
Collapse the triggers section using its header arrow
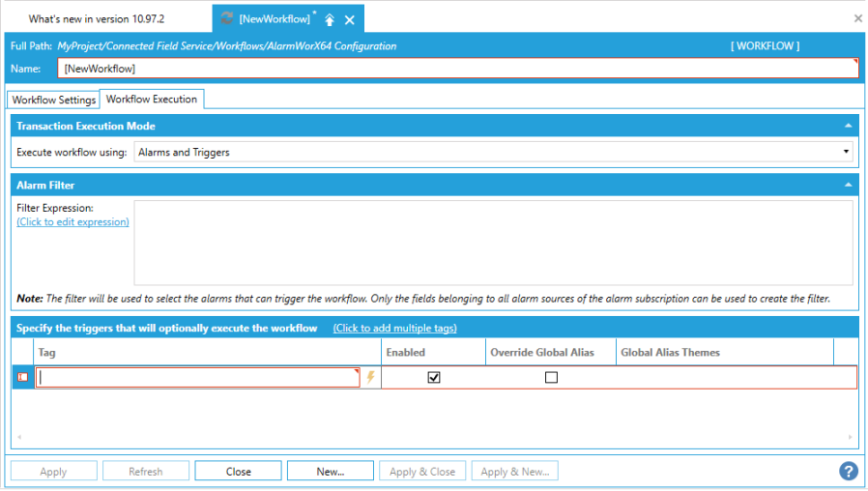tap(848, 329)
